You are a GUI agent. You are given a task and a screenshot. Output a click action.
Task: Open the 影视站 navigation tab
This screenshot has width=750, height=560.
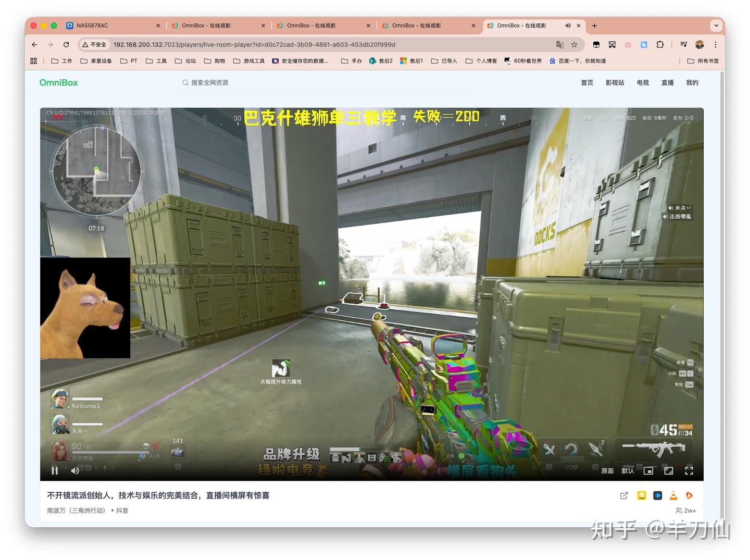pos(615,83)
